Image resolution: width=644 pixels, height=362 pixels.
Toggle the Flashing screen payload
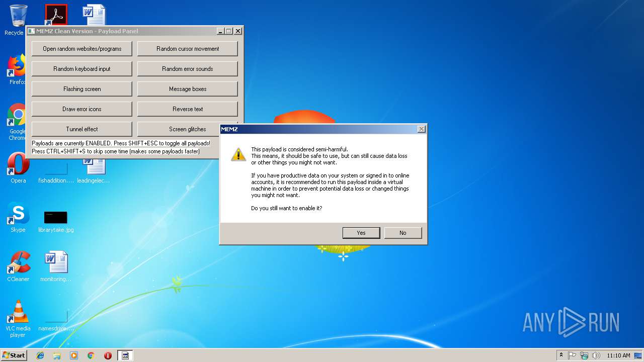coord(82,89)
